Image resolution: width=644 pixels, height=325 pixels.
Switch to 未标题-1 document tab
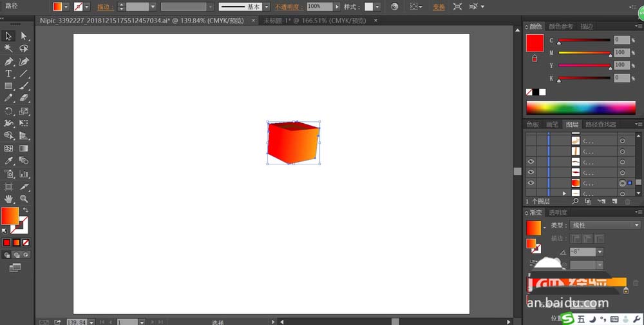[314, 20]
